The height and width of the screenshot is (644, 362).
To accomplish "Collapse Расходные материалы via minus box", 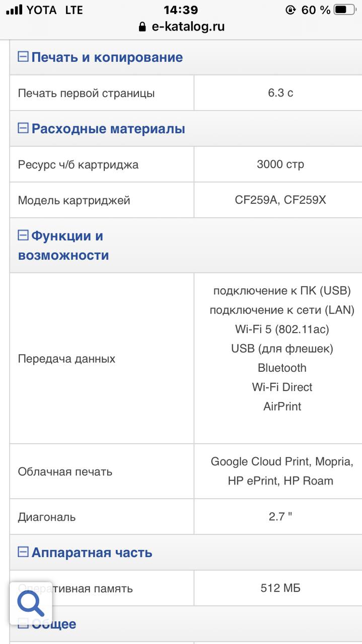I will 23,128.
